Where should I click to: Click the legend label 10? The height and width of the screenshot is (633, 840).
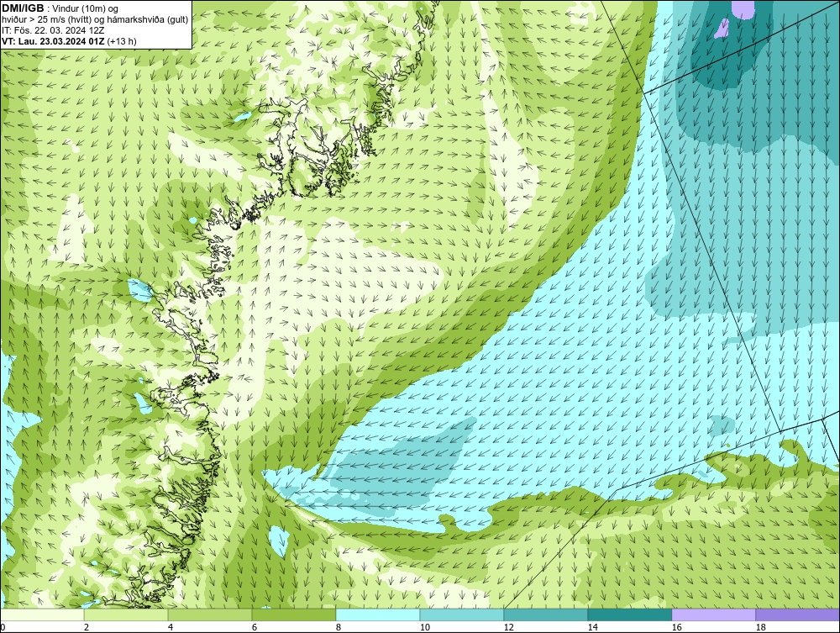coord(424,627)
